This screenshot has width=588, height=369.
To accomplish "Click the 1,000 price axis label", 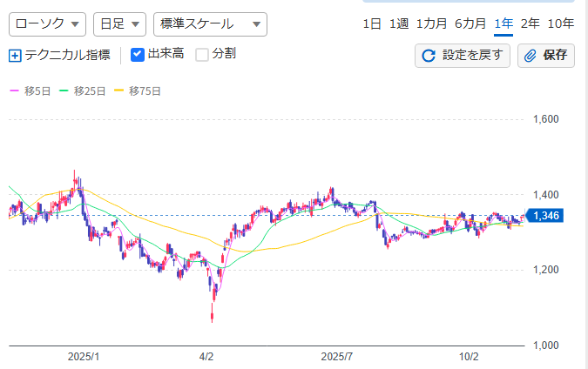I will coord(546,346).
